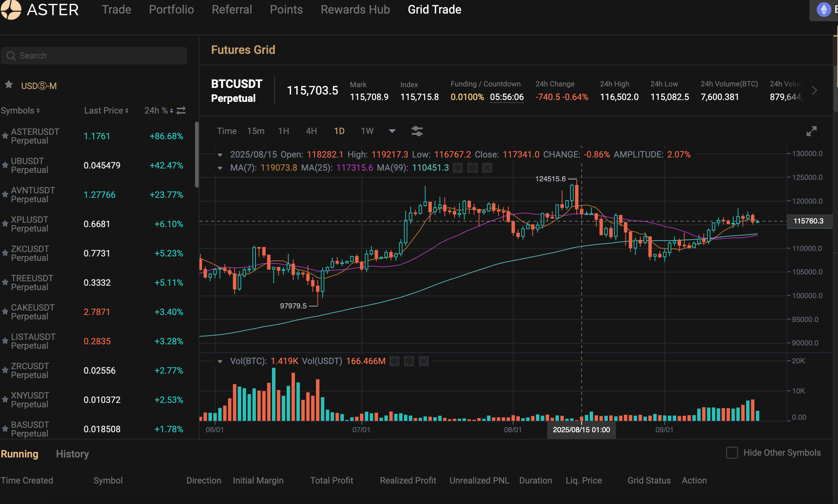Image resolution: width=838 pixels, height=504 pixels.
Task: Toggle volume indicator visibility eye
Action: (x=394, y=362)
